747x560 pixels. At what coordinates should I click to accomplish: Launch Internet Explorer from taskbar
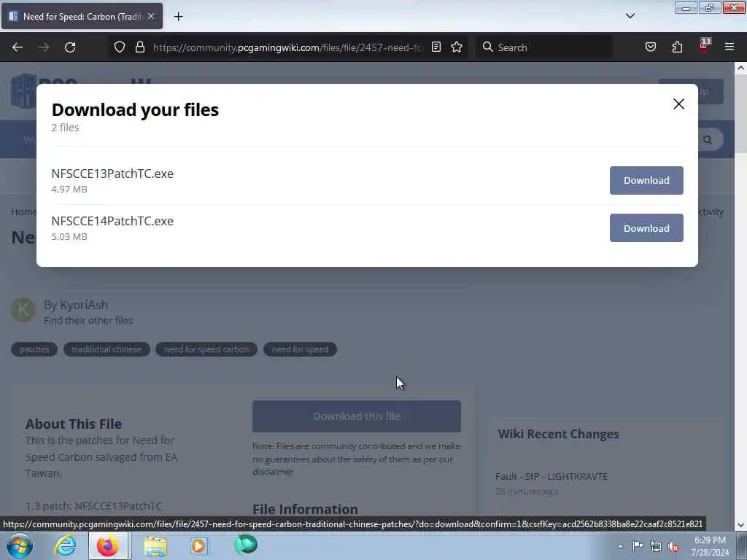click(65, 545)
